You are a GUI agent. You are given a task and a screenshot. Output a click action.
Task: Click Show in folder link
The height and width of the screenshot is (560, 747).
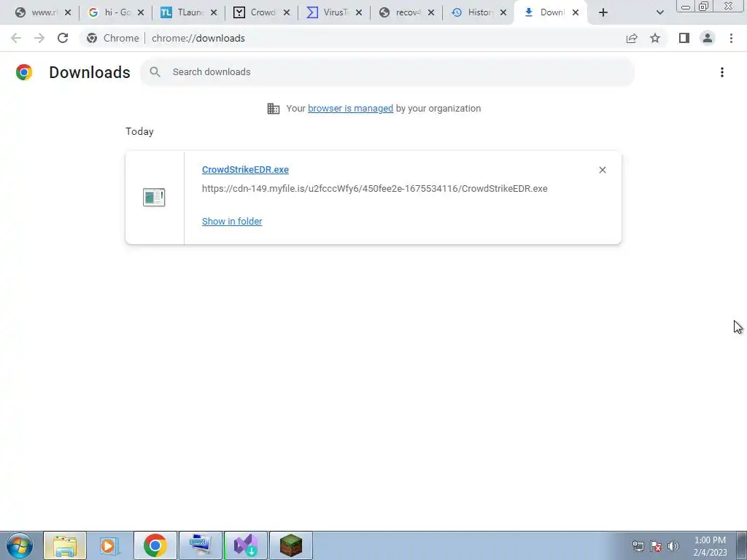point(232,221)
